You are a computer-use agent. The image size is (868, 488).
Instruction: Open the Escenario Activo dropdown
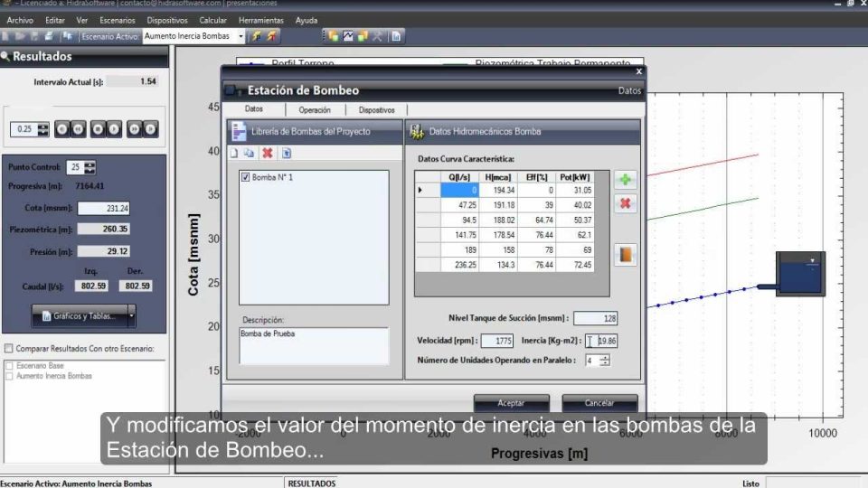click(241, 36)
